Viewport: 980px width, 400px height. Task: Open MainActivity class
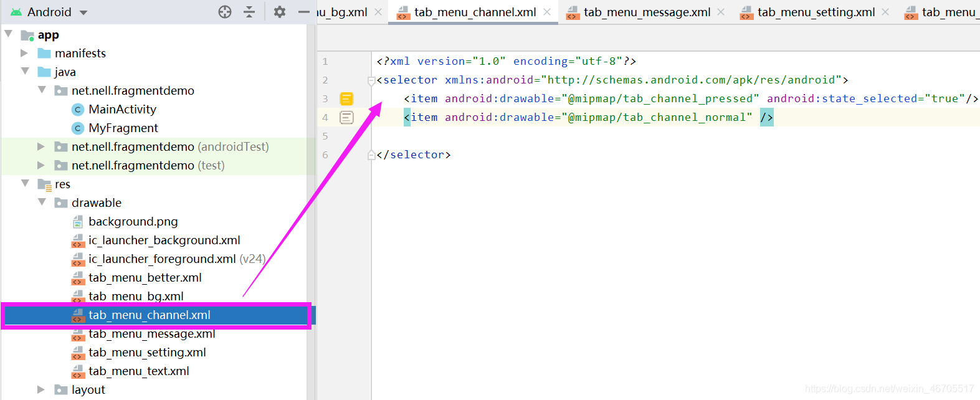point(122,109)
